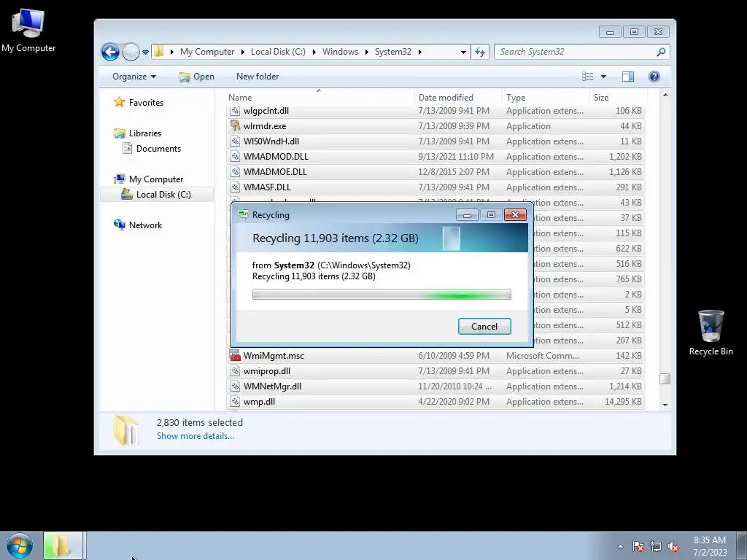
Task: Select Windows in address path
Action: point(340,52)
